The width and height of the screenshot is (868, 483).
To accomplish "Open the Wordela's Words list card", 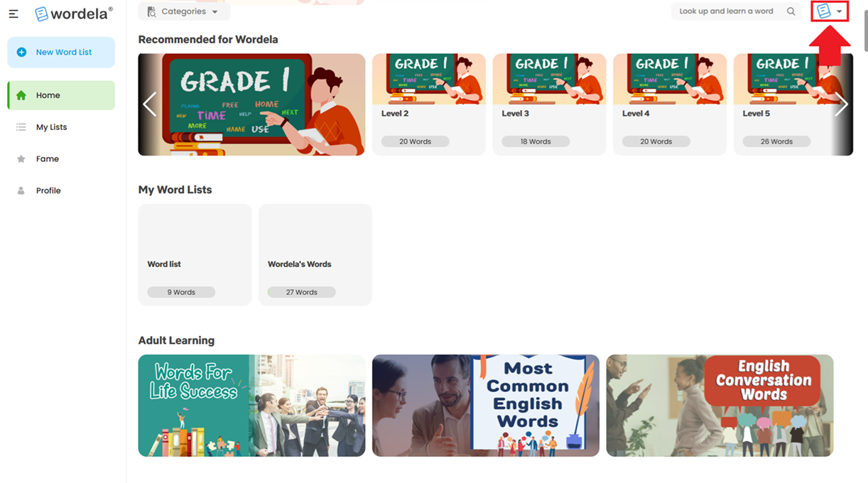I will pyautogui.click(x=315, y=255).
